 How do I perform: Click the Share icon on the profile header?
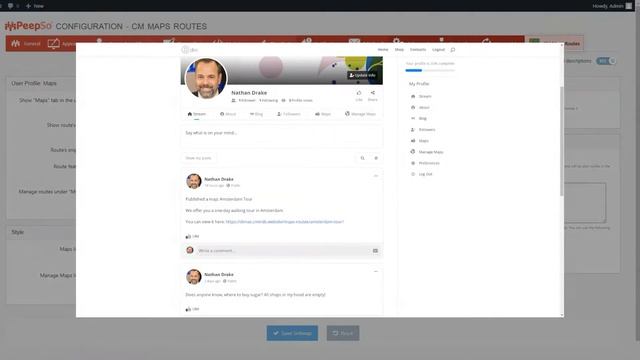click(373, 93)
